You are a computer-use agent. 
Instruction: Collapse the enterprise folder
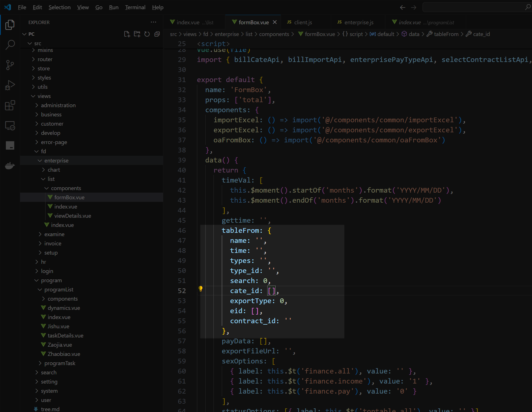40,161
